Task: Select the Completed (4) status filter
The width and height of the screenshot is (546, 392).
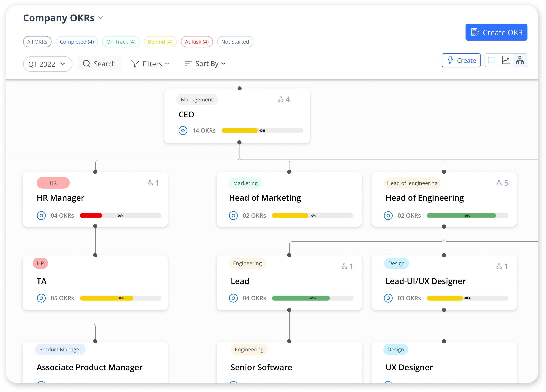Action: (77, 42)
